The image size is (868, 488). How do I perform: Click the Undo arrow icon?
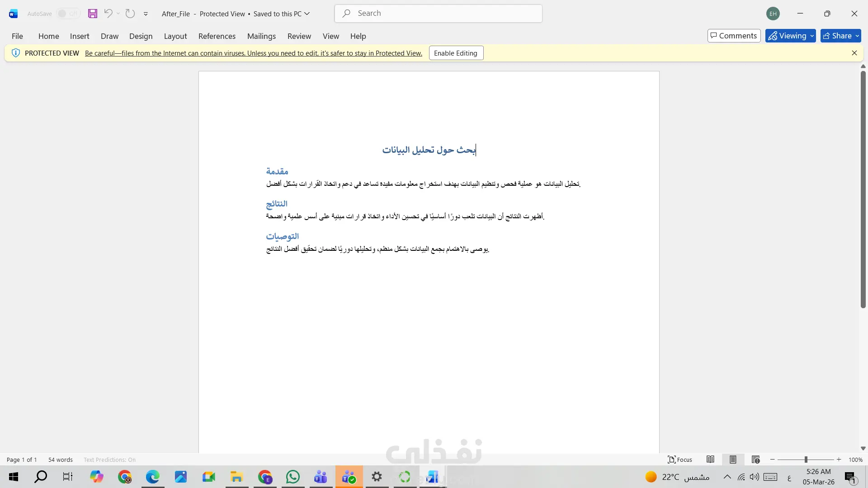(x=108, y=14)
